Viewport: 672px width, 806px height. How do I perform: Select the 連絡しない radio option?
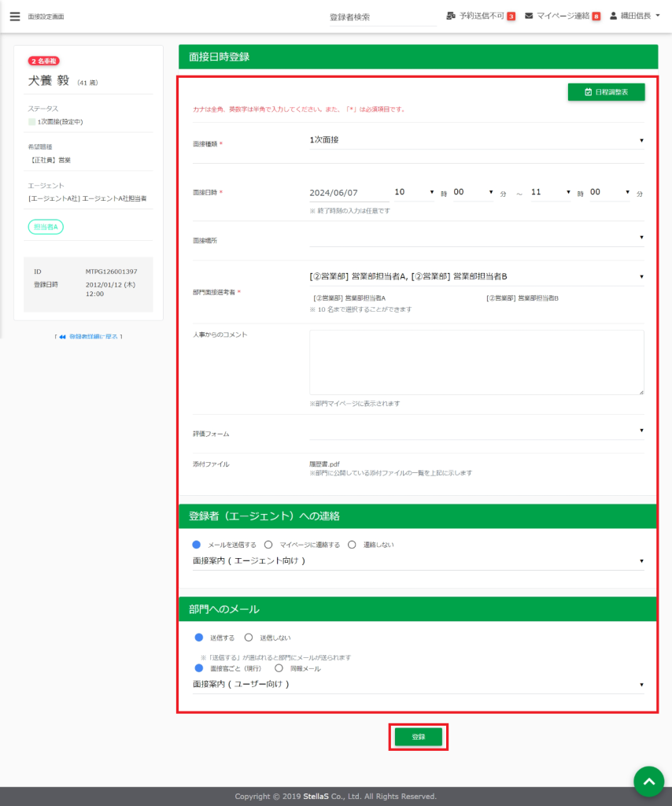(352, 544)
